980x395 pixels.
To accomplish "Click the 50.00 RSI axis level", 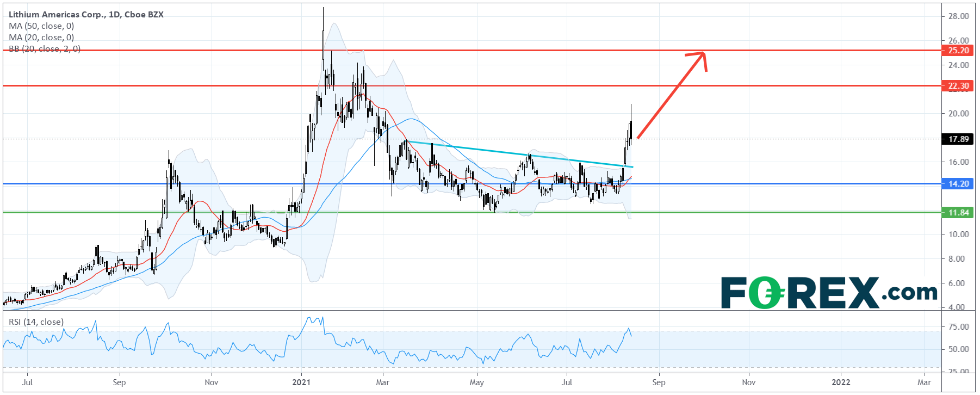I will [x=958, y=349].
